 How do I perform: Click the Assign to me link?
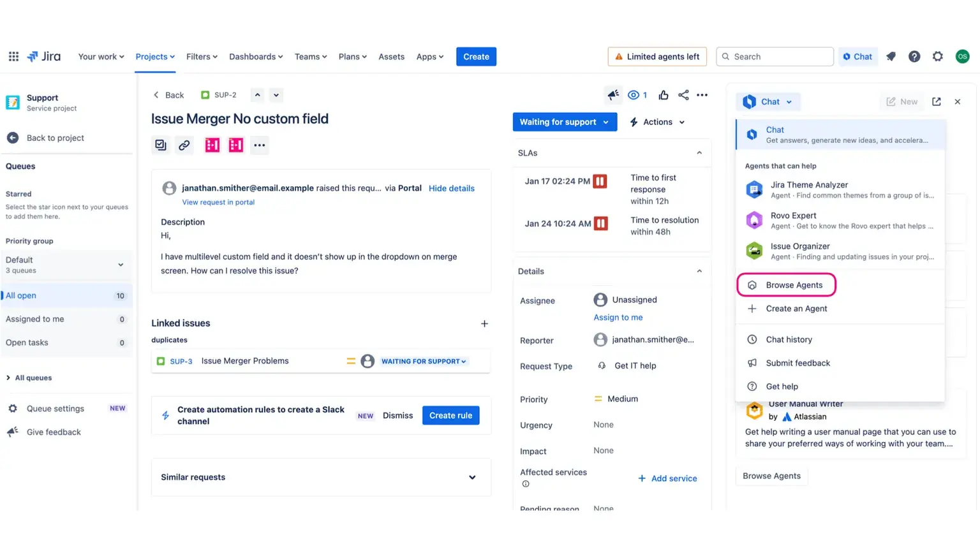[x=618, y=317]
